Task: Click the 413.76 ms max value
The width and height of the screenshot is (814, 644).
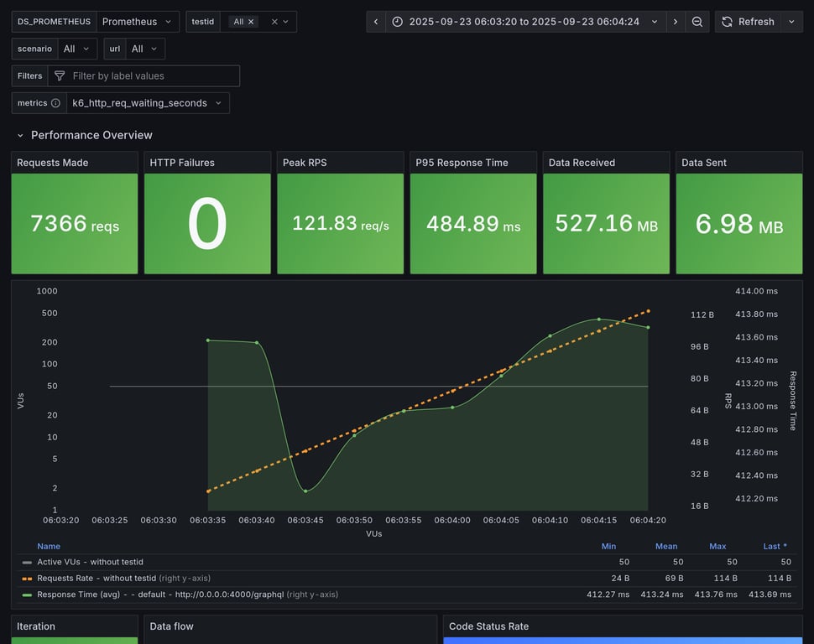Action: (x=716, y=595)
